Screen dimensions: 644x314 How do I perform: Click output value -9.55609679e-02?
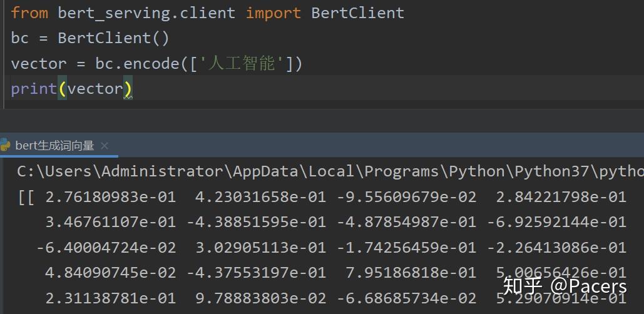point(406,197)
